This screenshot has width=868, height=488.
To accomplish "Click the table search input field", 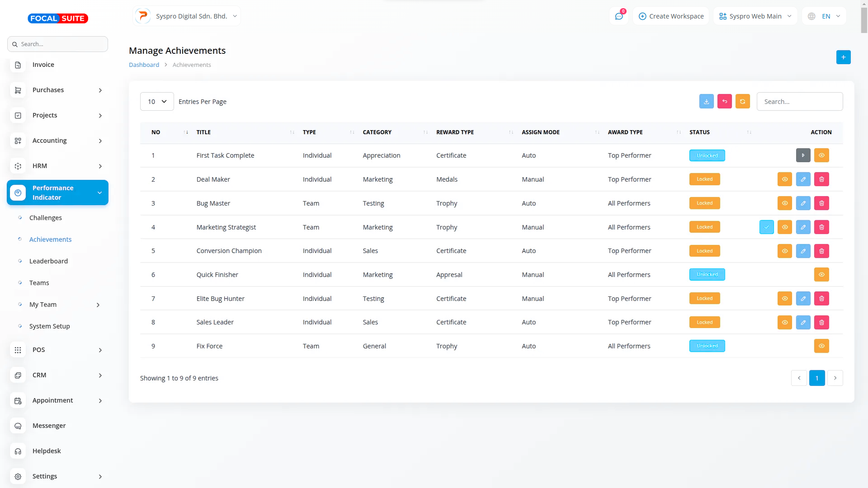I will point(799,102).
